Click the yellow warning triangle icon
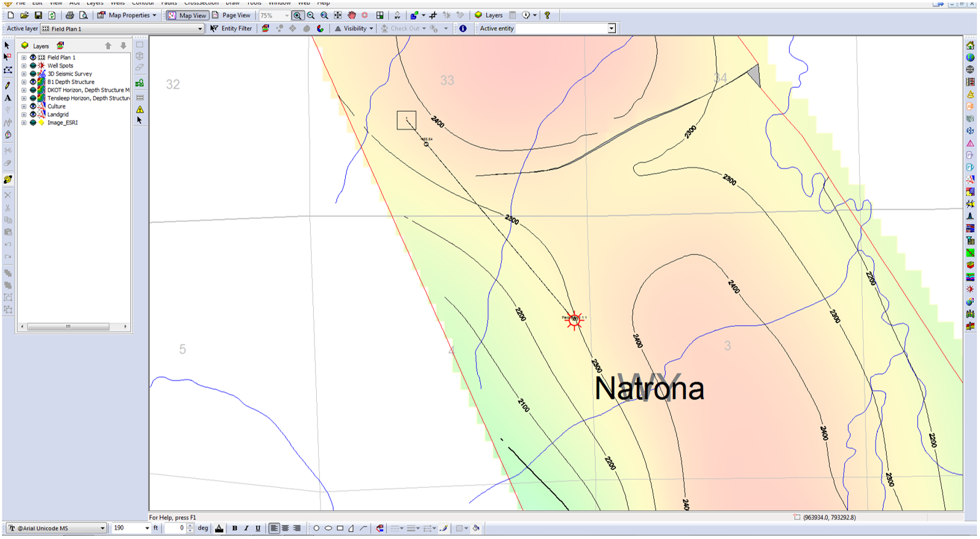This screenshot has height=539, width=980. 140,109
